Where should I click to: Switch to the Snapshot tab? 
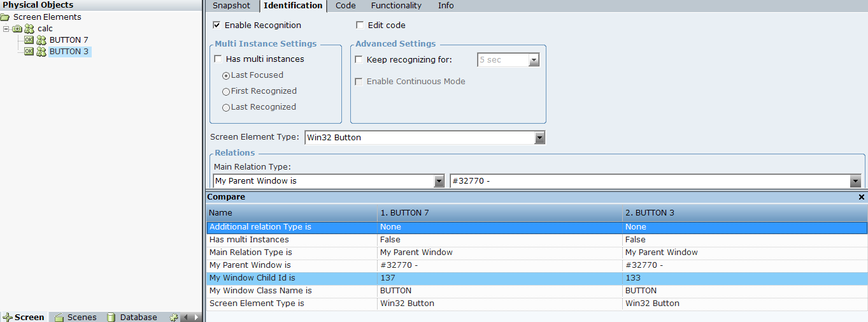tap(231, 6)
